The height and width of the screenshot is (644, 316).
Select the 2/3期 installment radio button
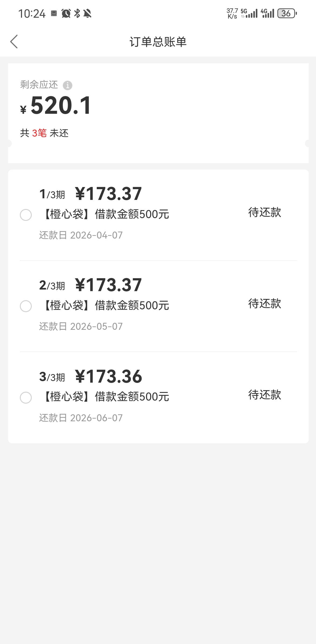[26, 306]
